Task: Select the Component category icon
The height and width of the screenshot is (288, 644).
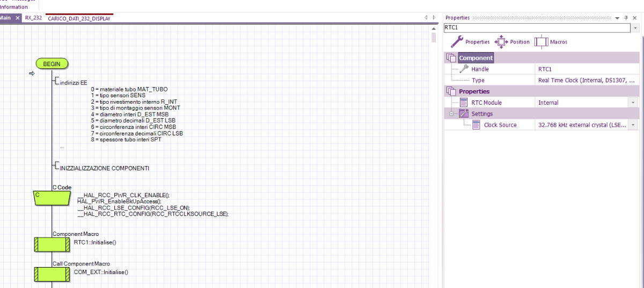Action: tap(451, 58)
